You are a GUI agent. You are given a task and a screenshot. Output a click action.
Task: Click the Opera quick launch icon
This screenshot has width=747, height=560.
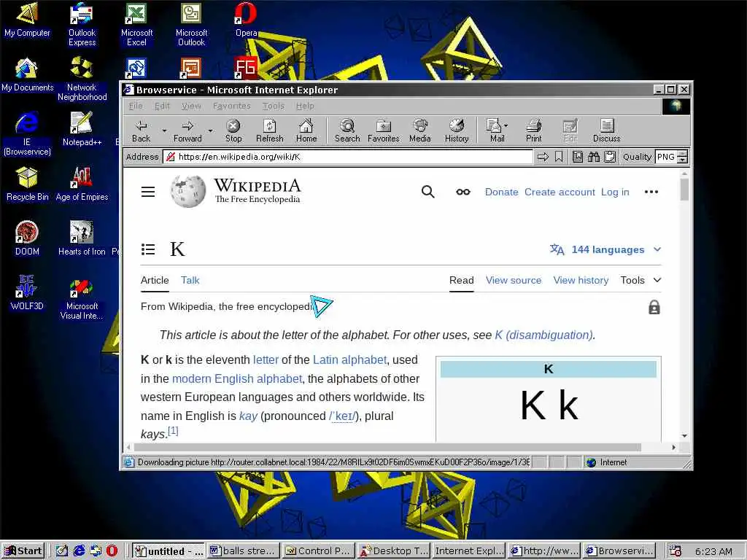[112, 551]
